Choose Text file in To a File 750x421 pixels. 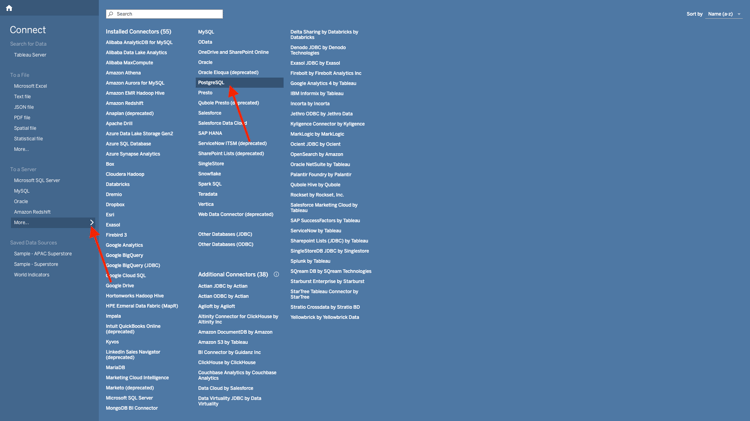coord(22,97)
